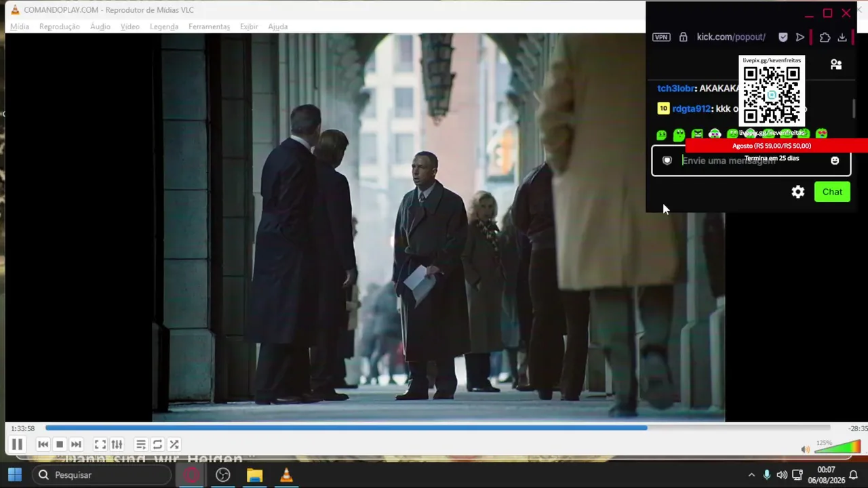868x488 pixels.
Task: Click the shield icon in chat input
Action: 667,161
